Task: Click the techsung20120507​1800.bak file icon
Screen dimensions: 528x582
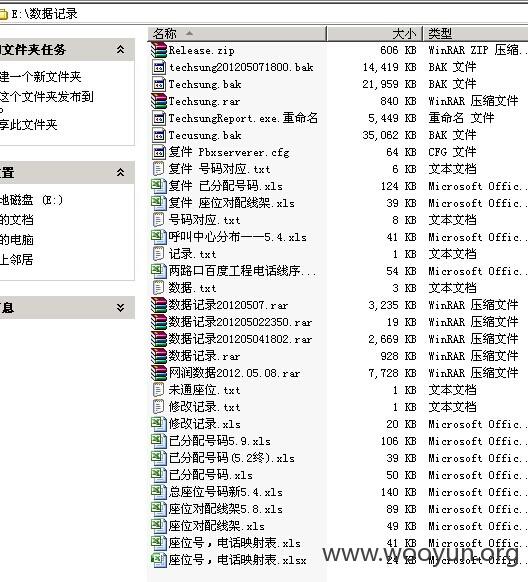Action: [159, 67]
